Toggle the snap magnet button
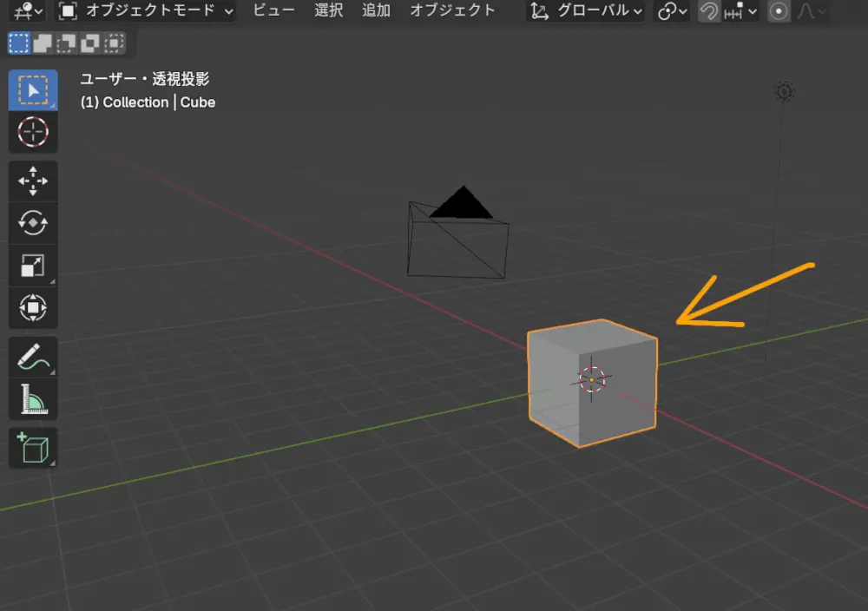Image resolution: width=868 pixels, height=611 pixels. pos(709,11)
